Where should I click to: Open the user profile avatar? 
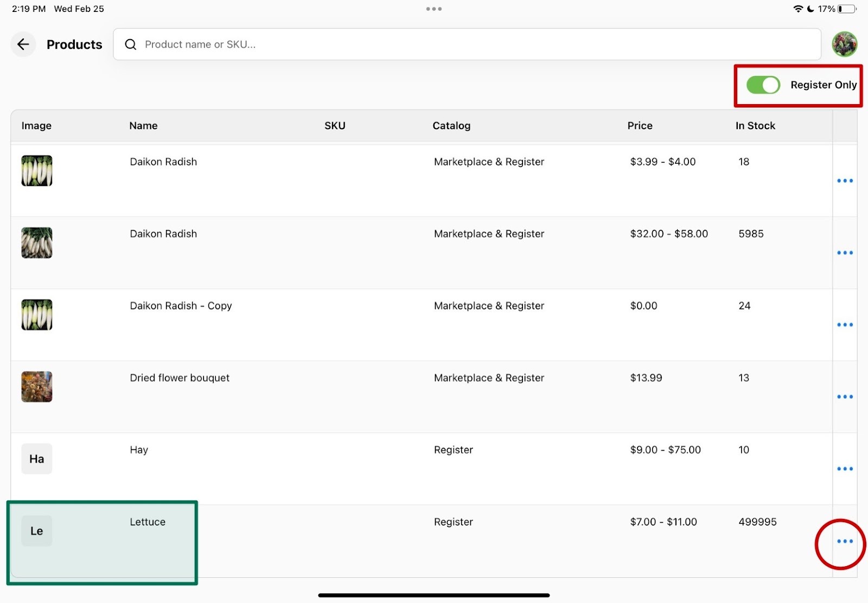pos(844,44)
